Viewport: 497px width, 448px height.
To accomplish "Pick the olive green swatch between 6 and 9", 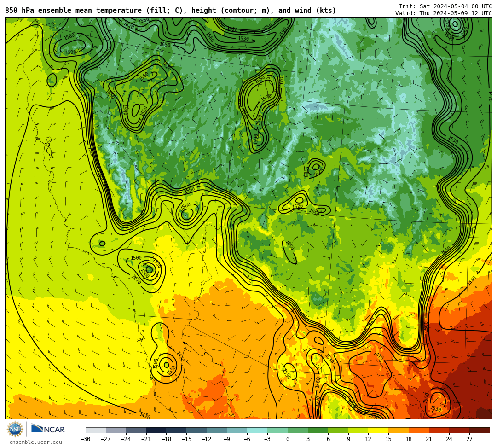I will (338, 430).
